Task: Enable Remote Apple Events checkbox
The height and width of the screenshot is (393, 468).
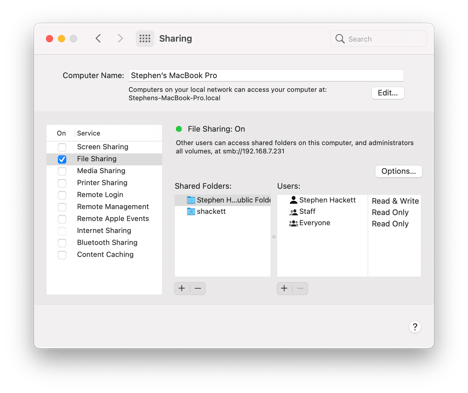Action: [62, 219]
